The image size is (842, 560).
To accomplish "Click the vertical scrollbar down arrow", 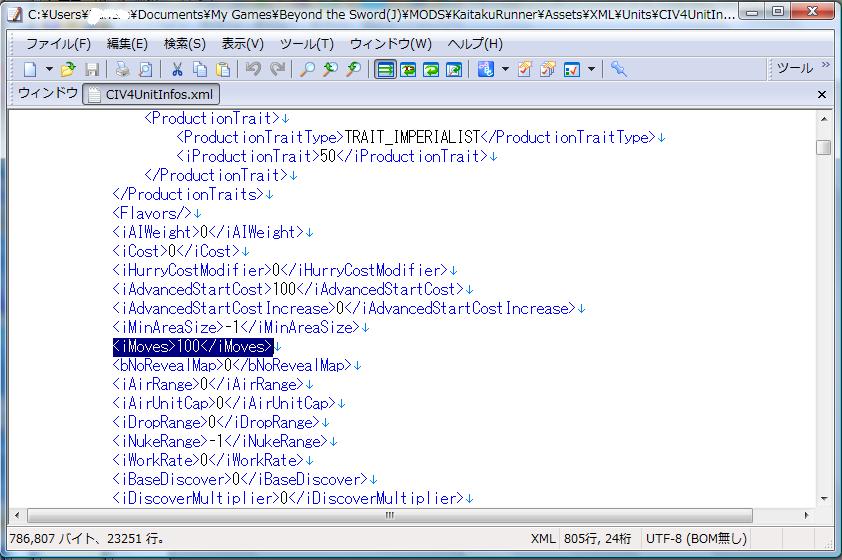I will [x=824, y=499].
